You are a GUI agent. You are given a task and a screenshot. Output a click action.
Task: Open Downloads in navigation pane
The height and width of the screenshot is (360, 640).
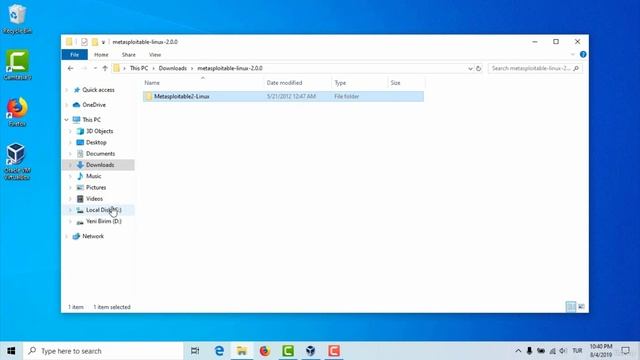(x=100, y=165)
